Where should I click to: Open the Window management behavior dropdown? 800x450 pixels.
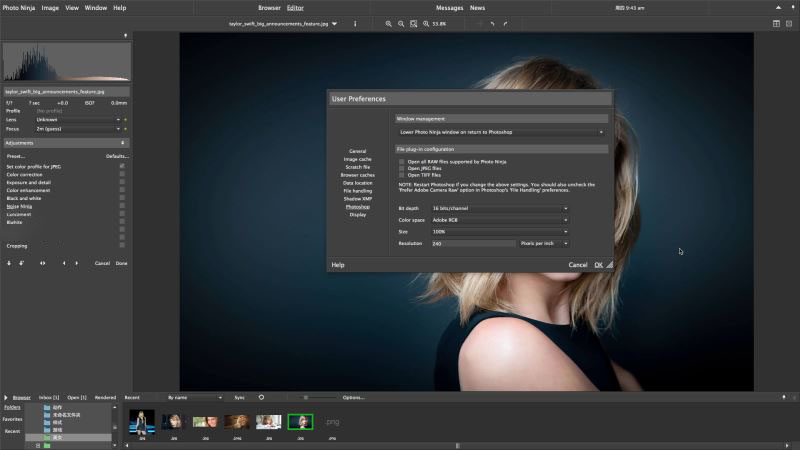[x=502, y=132]
